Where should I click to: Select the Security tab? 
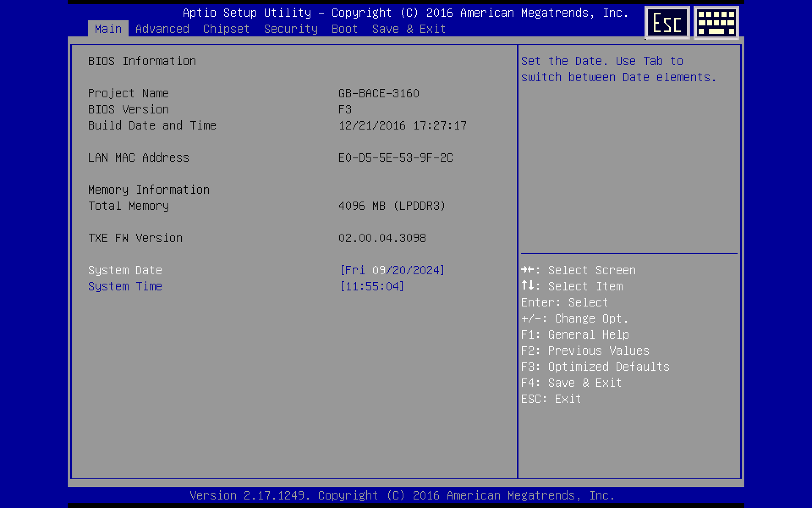(291, 29)
